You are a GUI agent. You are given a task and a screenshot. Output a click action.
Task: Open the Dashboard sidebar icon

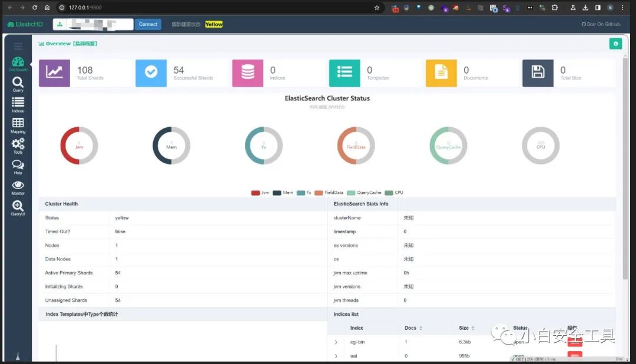coord(18,64)
